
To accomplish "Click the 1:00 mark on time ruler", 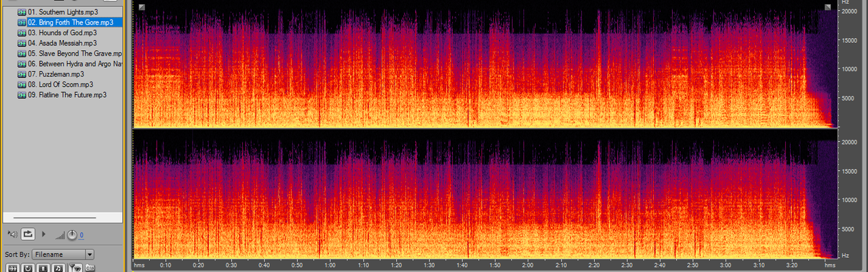I will coord(330,265).
